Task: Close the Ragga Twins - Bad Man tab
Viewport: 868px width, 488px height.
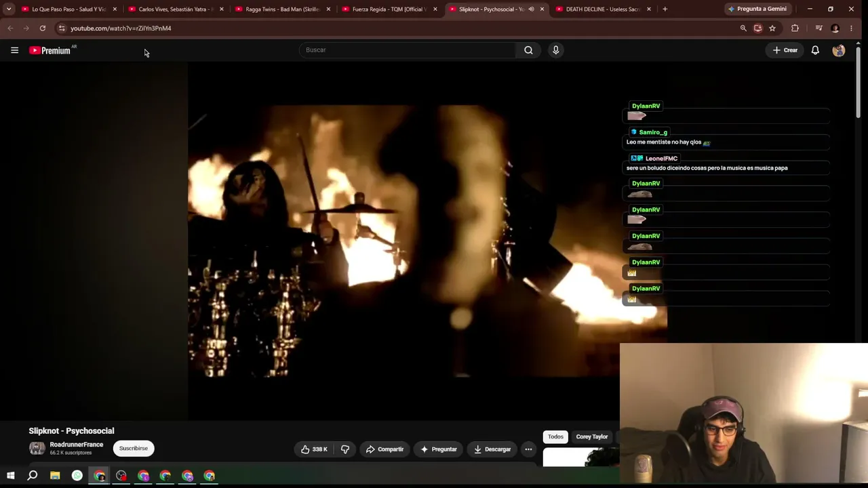Action: [328, 9]
